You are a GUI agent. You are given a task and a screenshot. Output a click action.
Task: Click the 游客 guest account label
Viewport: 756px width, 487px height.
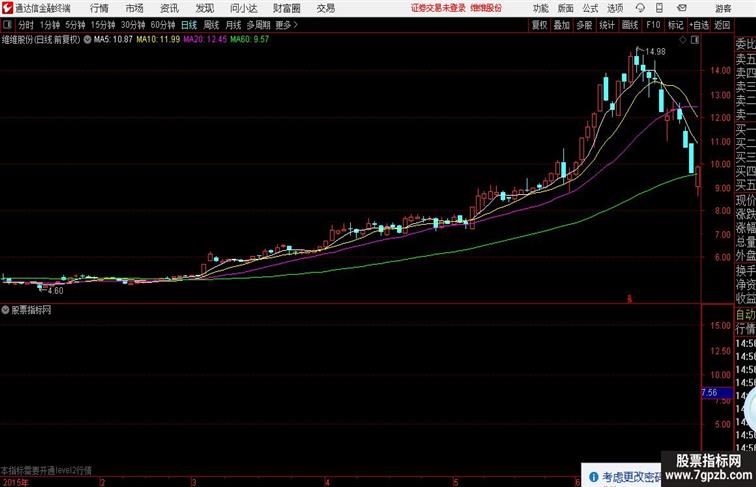[x=723, y=9]
